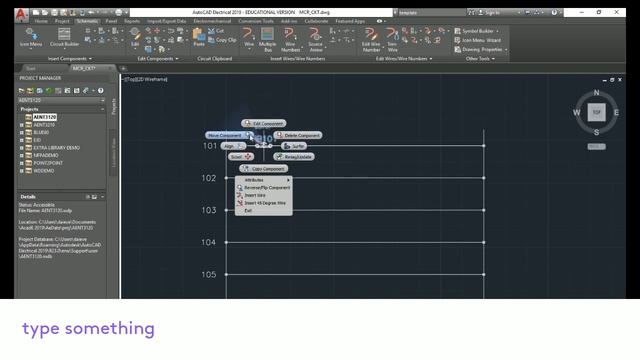The image size is (640, 360).
Task: Switch to the Import/Export Data tab
Action: (x=167, y=21)
